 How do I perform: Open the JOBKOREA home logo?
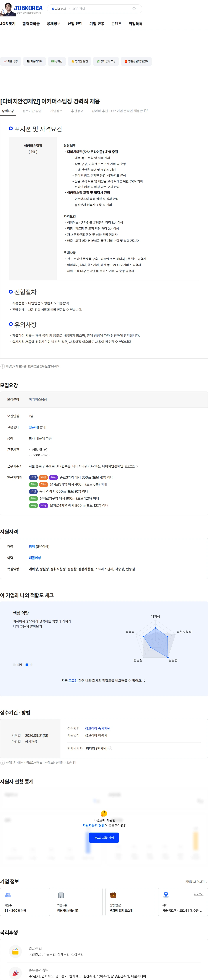click(28, 8)
